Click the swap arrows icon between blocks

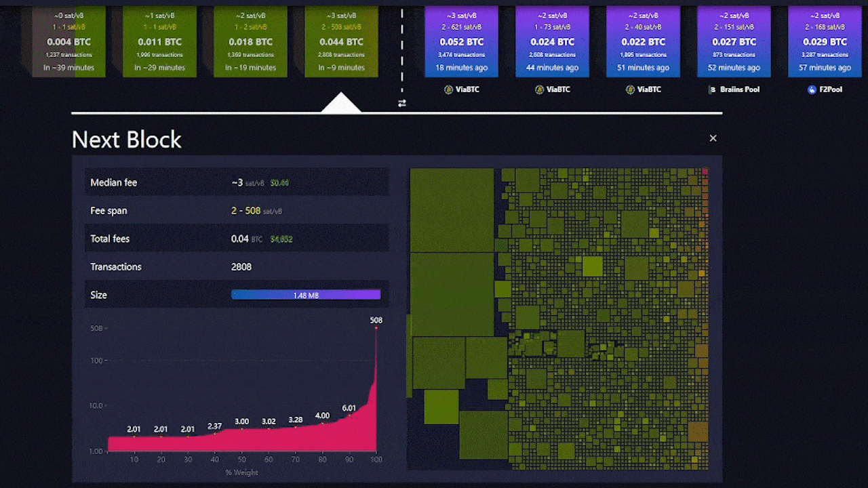coord(402,103)
